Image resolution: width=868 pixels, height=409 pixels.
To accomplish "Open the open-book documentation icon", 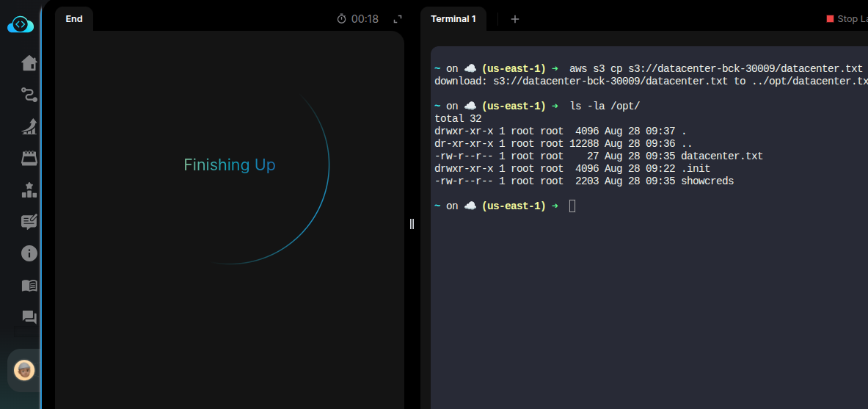I will pos(29,286).
